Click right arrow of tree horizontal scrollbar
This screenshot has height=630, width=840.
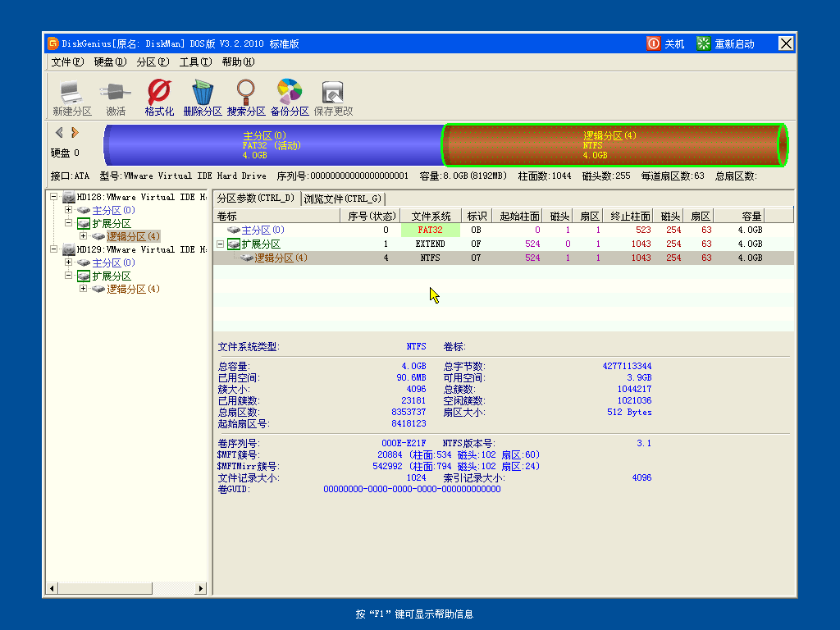click(x=201, y=588)
